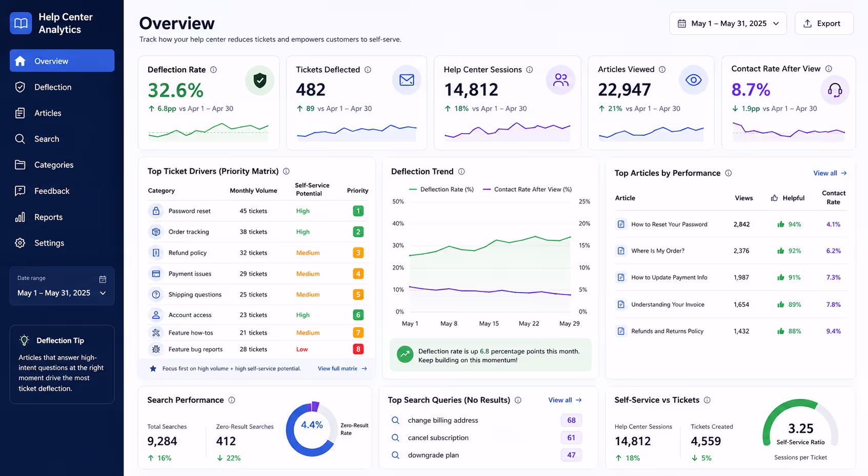
Task: Click the Tickets Deflected info icon
Action: click(x=368, y=70)
